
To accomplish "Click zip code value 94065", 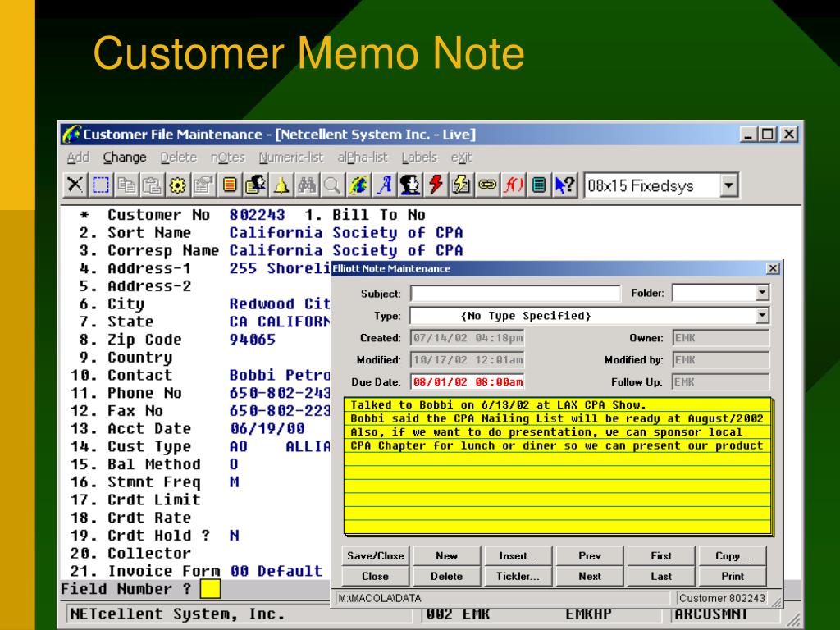I will pyautogui.click(x=253, y=340).
